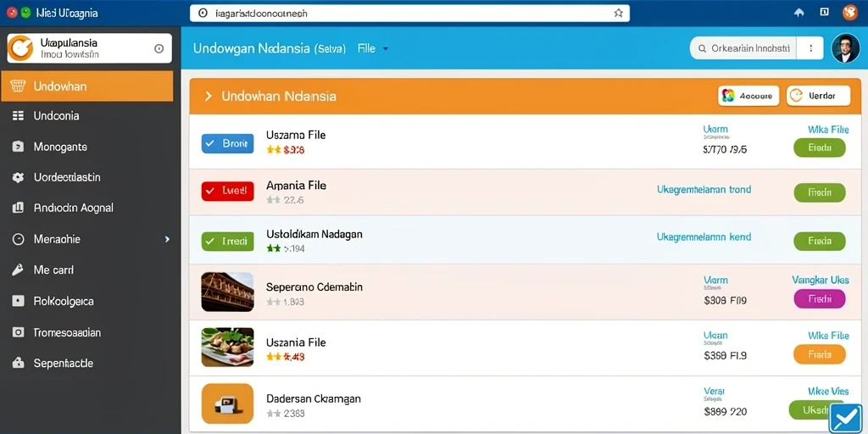Click the green button in Ustoldikam Nadagan row
Screen dimensions: 868x434
[x=820, y=242]
